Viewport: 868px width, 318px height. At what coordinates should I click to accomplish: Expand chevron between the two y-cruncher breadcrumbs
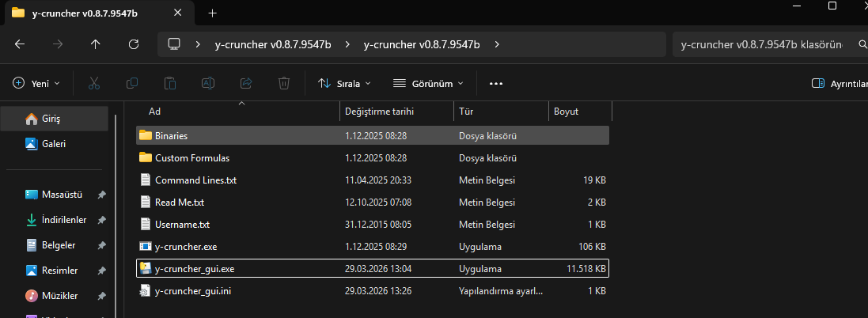pos(347,44)
